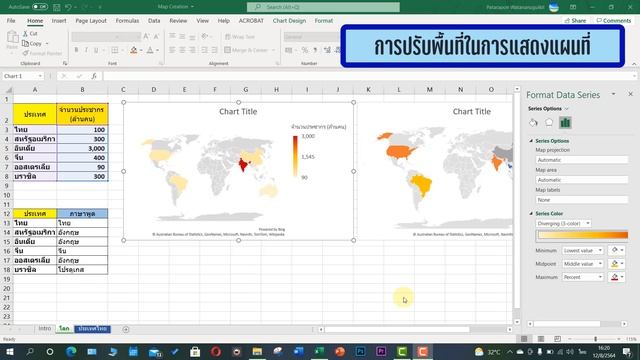Click the Search box in title bar
The width and height of the screenshot is (640, 360).
click(323, 7)
